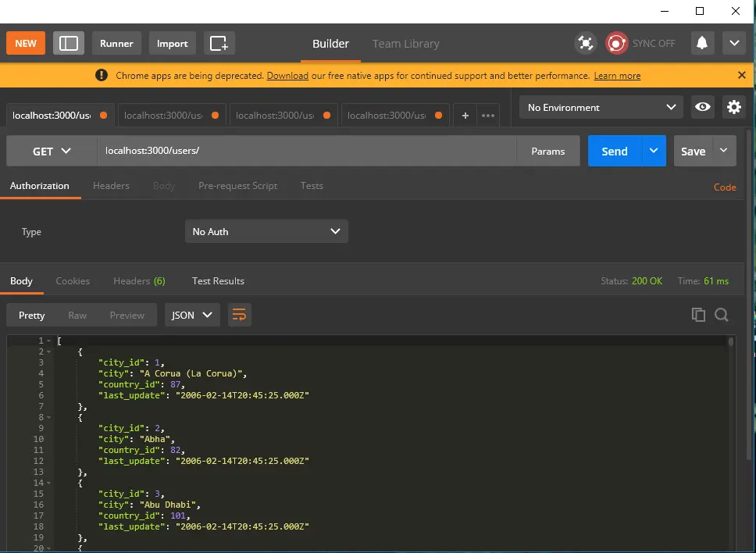Viewport: 756px width, 553px height.
Task: Save the request
Action: (x=693, y=152)
